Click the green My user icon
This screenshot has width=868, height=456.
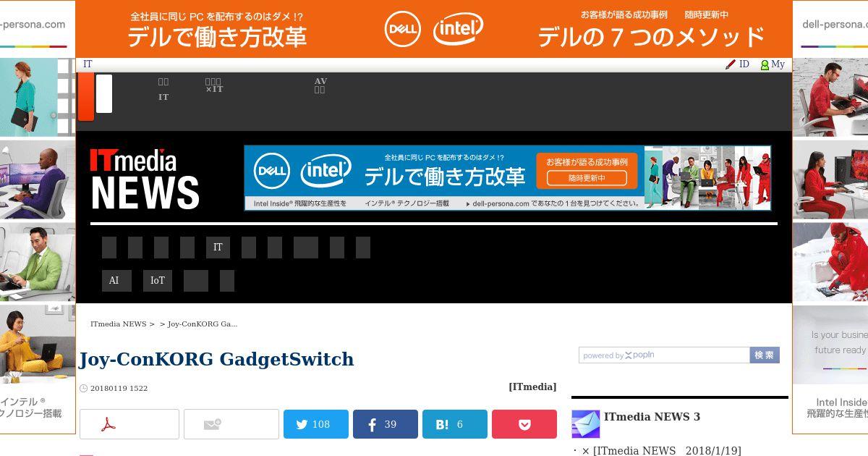(x=765, y=64)
